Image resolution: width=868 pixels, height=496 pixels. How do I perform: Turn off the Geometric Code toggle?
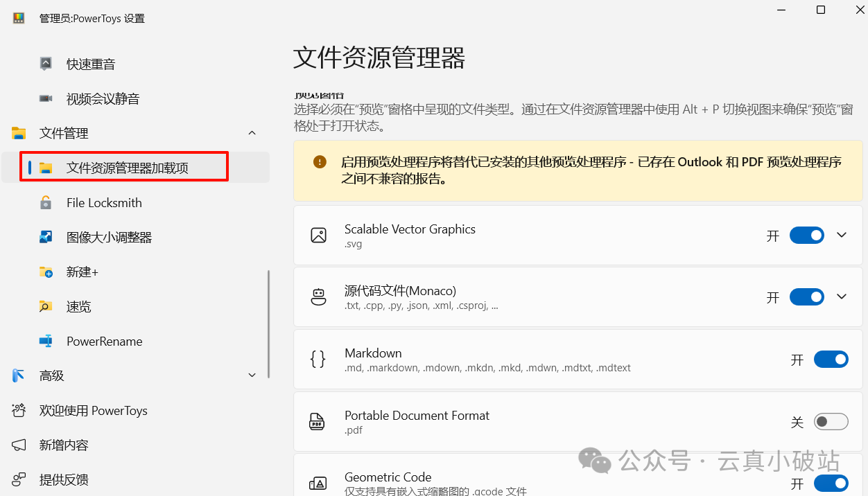click(831, 483)
